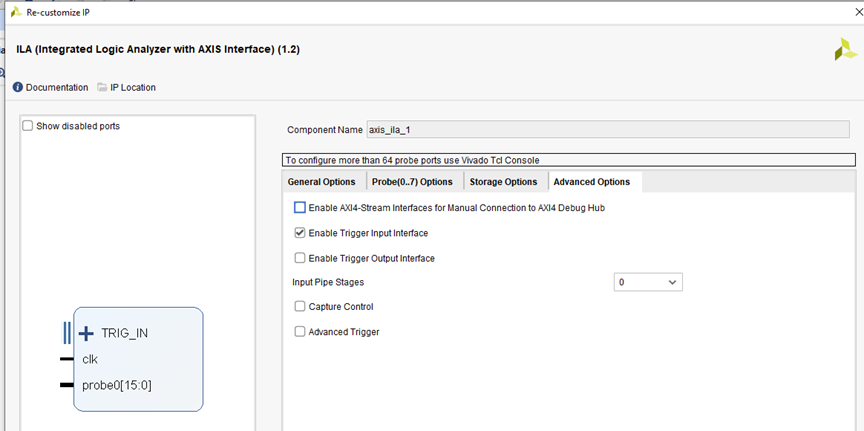The height and width of the screenshot is (431, 864).
Task: Select the Storage Options tab
Action: (x=503, y=182)
